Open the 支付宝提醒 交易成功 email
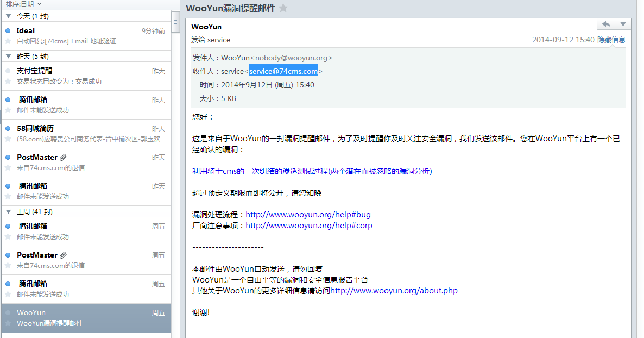Screen dimensions: 644x338 pos(86,76)
